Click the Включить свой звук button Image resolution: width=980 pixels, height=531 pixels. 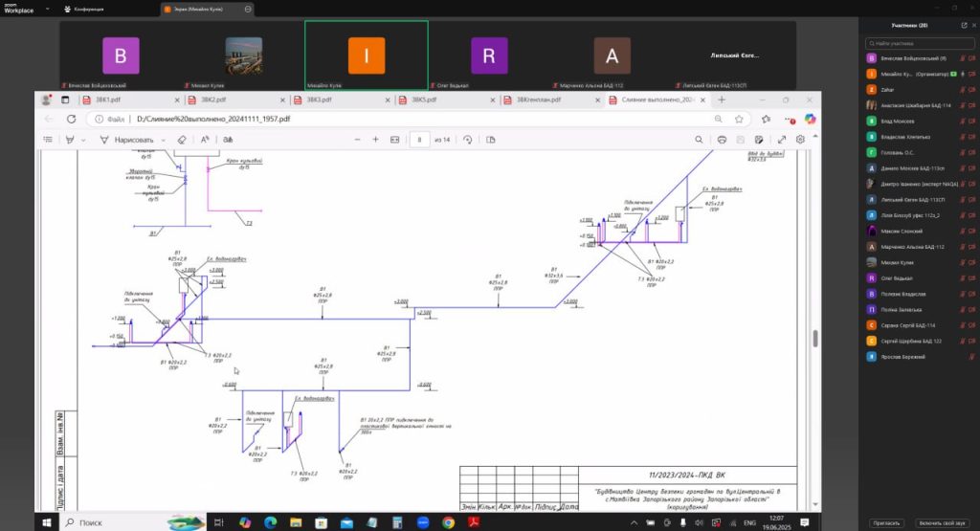point(940,522)
